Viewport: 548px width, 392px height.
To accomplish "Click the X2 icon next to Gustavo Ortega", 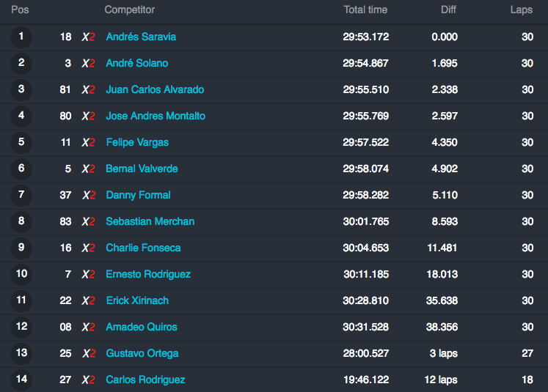I will pos(89,353).
